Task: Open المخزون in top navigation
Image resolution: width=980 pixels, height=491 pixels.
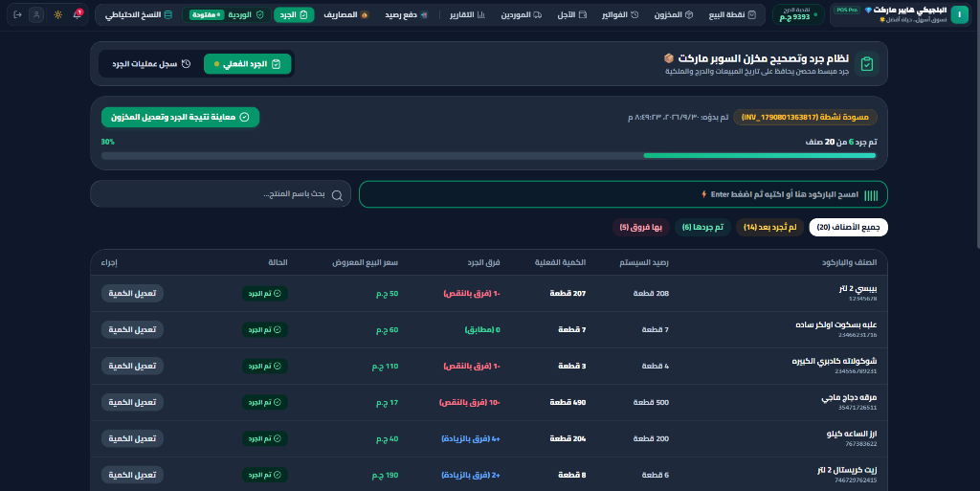Action: (x=673, y=14)
